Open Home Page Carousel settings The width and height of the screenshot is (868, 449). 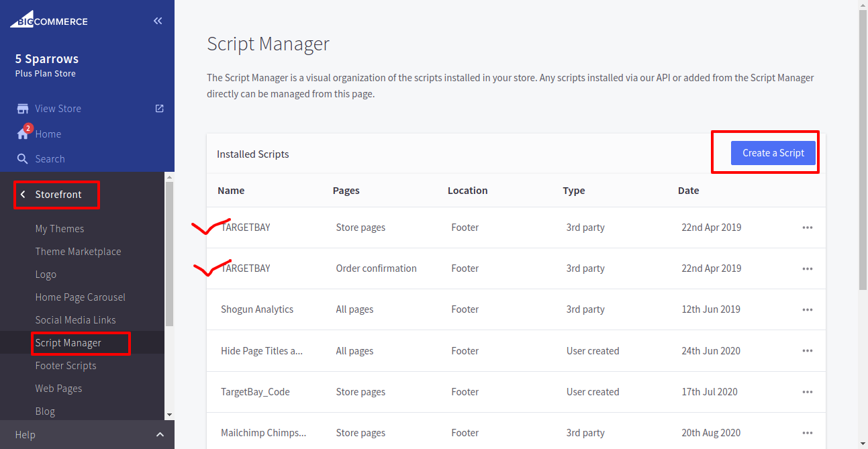coord(81,297)
